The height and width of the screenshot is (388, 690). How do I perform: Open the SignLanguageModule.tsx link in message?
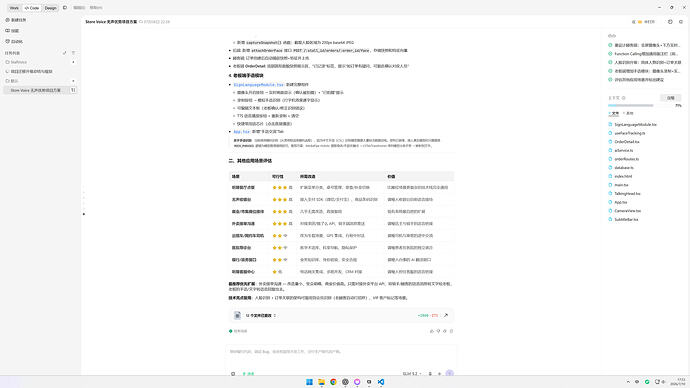(258, 84)
